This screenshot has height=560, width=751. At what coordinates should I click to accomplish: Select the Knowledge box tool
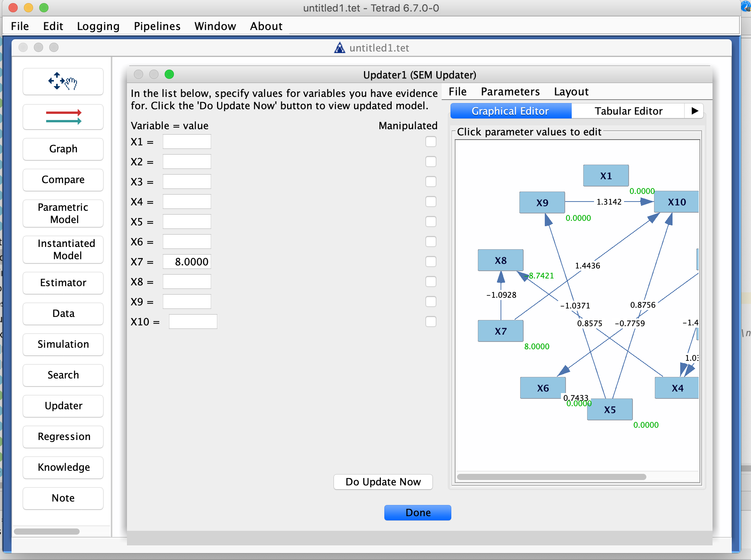coord(63,467)
